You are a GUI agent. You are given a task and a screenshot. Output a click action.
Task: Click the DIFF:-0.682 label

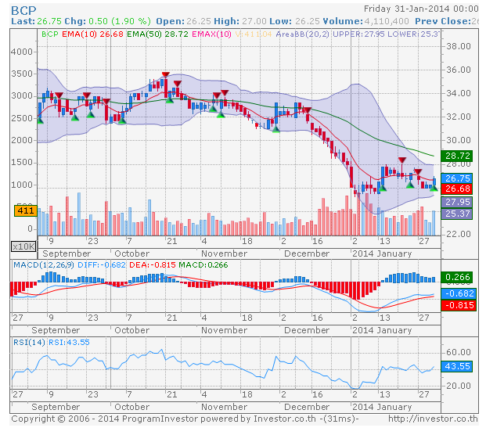point(102,265)
